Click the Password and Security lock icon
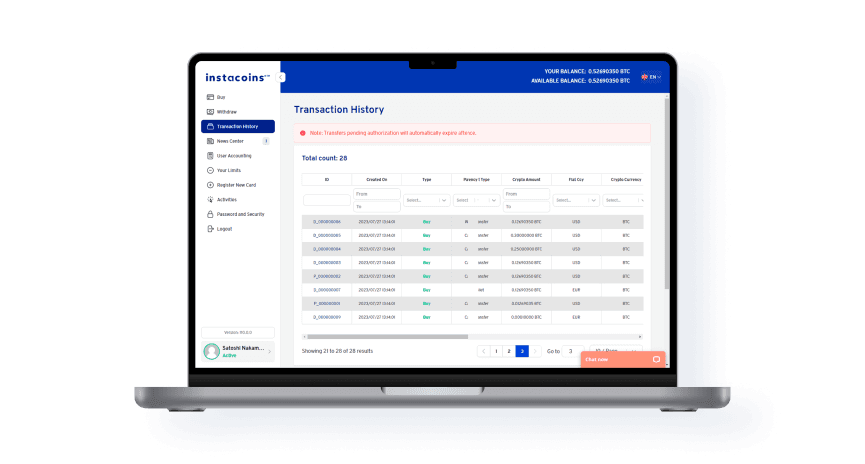The width and height of the screenshot is (865, 464). click(x=210, y=214)
